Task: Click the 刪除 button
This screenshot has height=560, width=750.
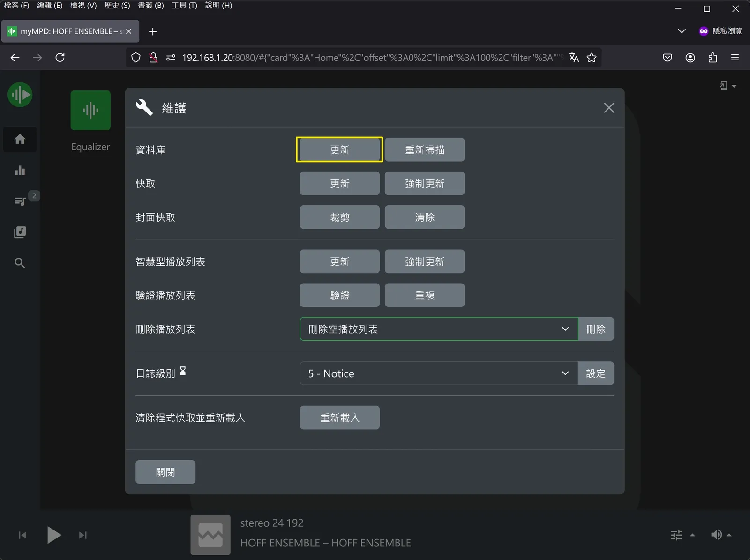Action: coord(596,329)
